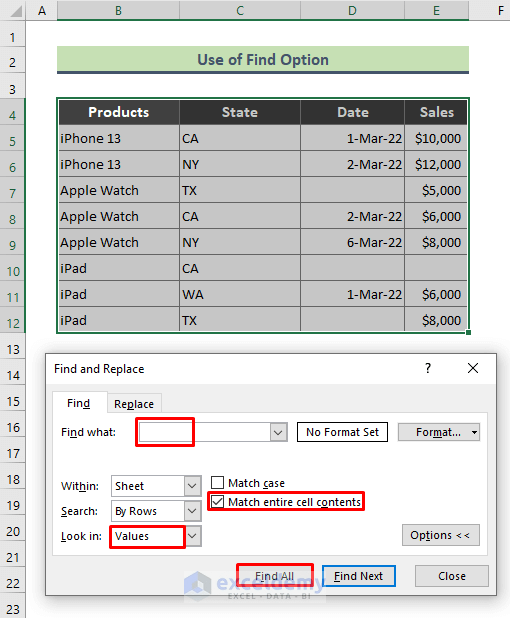510x618 pixels.
Task: Select column D header
Action: point(352,10)
